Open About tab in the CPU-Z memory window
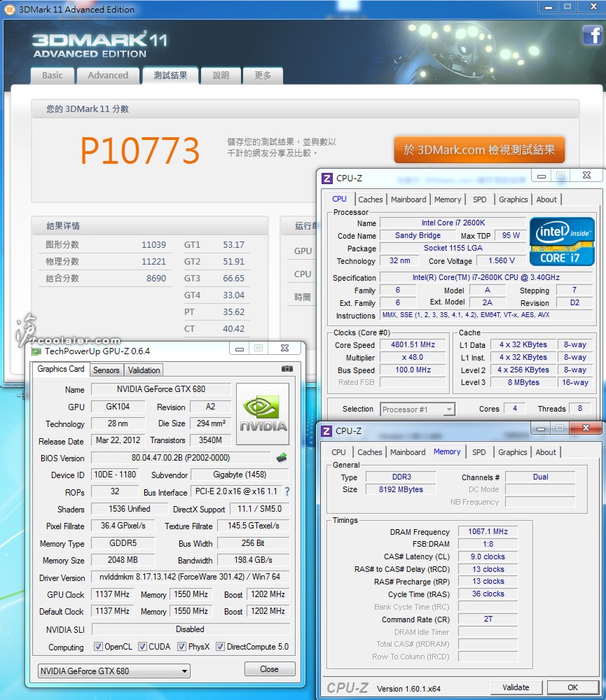The width and height of the screenshot is (606, 700). point(546,452)
